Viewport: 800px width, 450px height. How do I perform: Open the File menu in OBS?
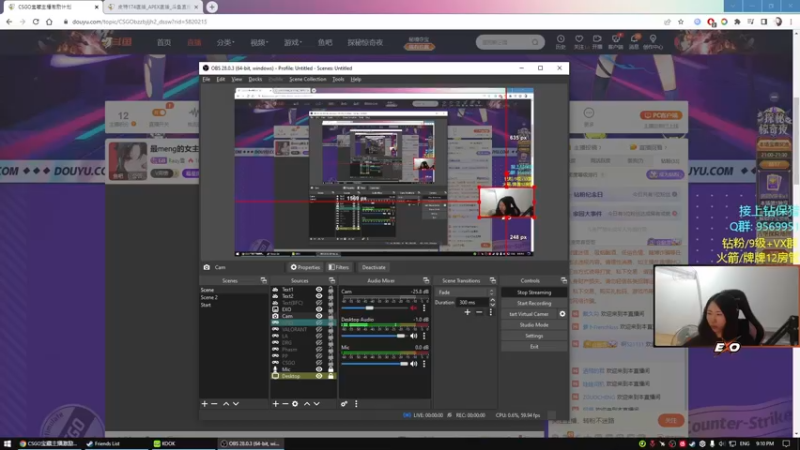tap(206, 79)
